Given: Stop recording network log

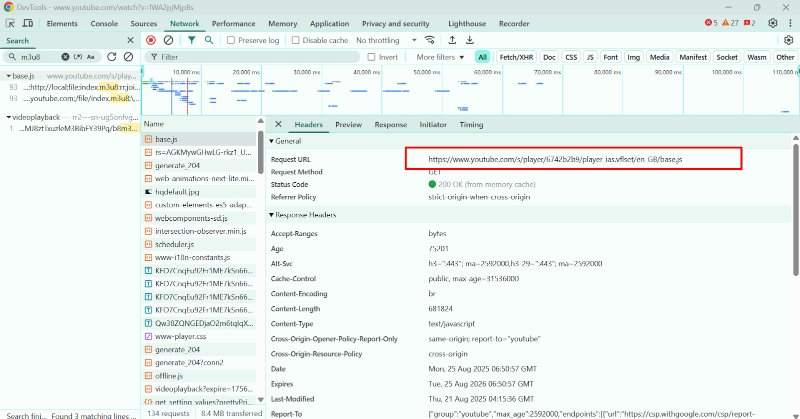Looking at the screenshot, I should (x=151, y=40).
